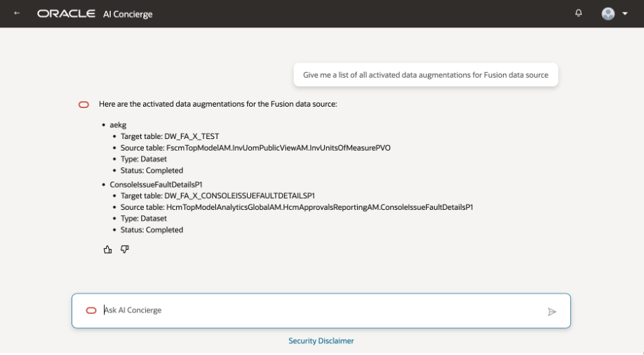Click the InvUnitsOfMeasurePVO source table line
This screenshot has height=355, width=644.
pyautogui.click(x=255, y=148)
